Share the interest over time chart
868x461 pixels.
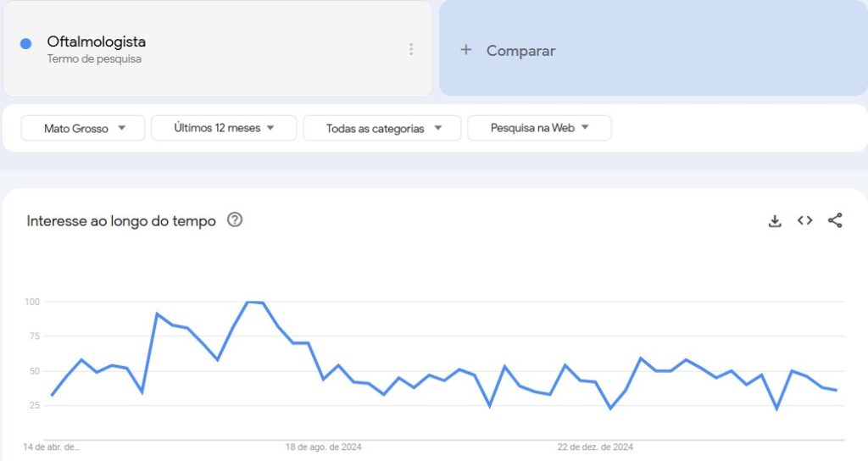[835, 220]
